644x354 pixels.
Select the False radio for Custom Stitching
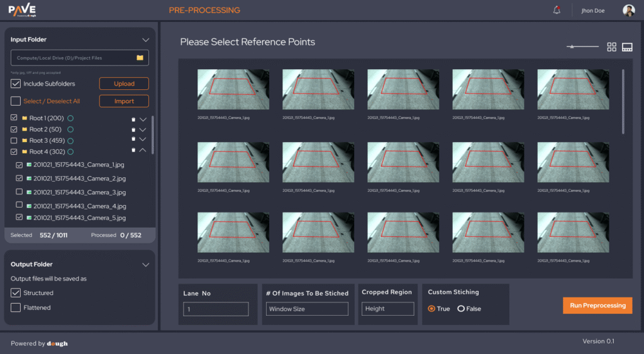[x=461, y=309]
